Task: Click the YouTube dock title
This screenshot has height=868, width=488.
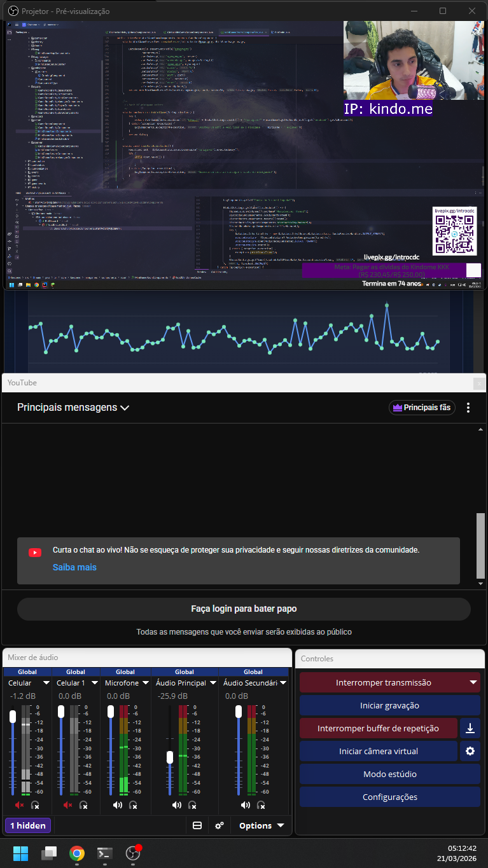Action: 22,383
